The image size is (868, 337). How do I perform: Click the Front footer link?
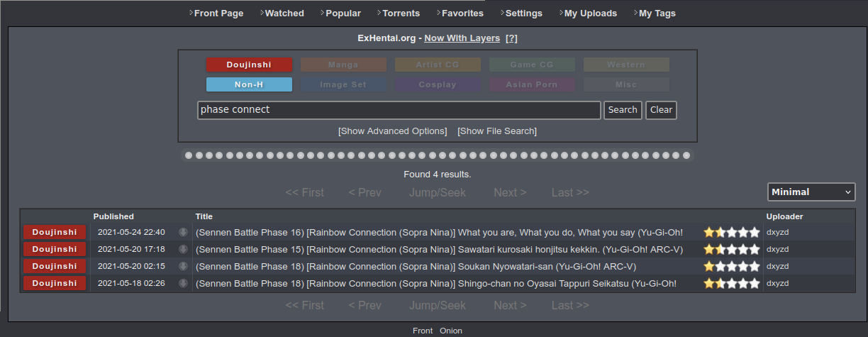423,331
